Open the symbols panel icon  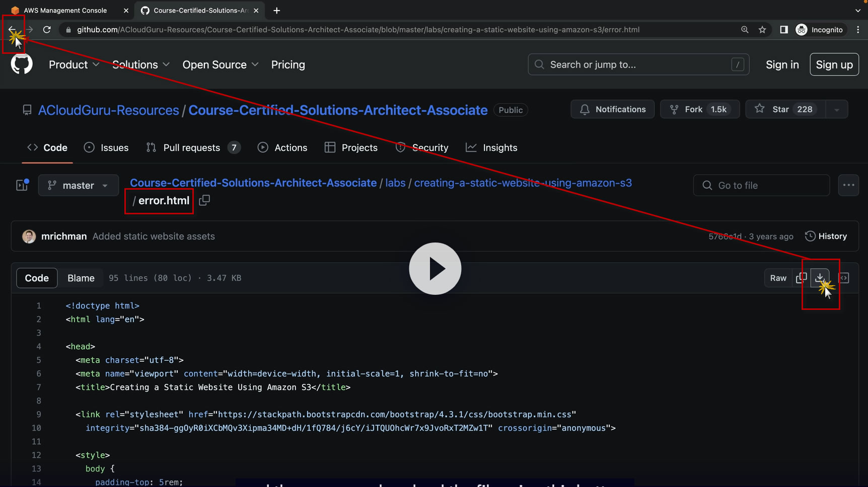tap(844, 278)
